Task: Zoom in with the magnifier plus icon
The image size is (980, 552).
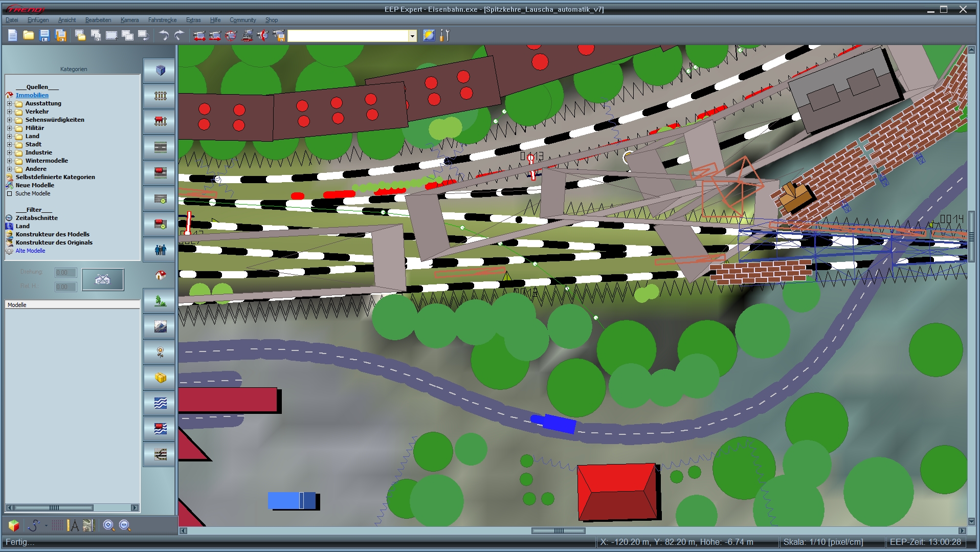Action: (x=108, y=525)
